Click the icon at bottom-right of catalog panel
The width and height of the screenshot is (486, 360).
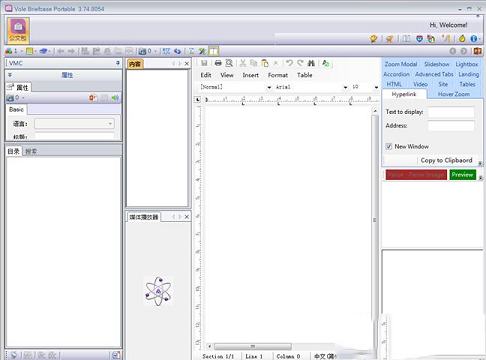tap(116, 355)
